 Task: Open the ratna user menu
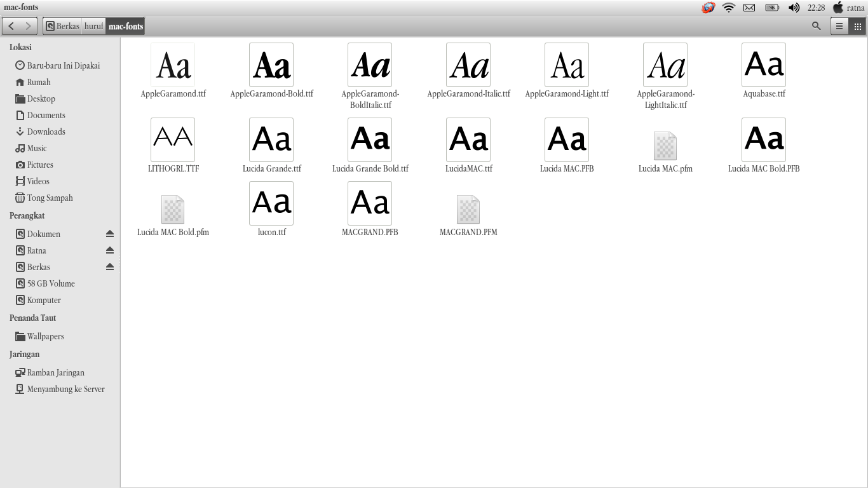point(848,8)
